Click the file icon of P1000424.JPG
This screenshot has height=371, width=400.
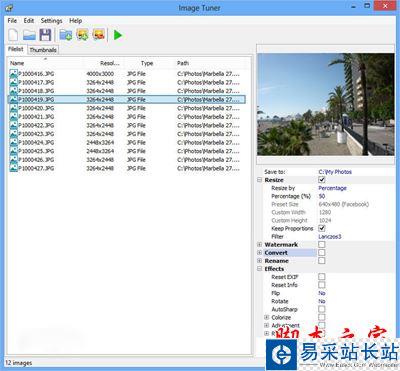[x=13, y=143]
